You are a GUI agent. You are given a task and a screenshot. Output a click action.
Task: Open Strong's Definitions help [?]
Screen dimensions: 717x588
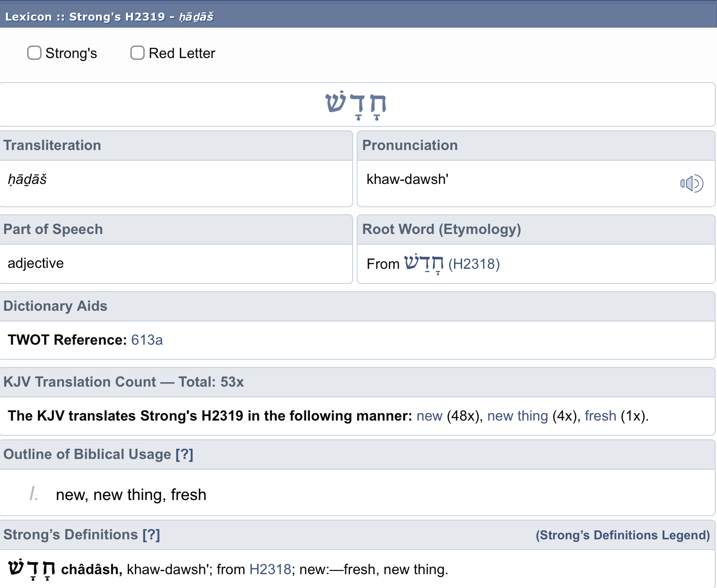point(151,534)
